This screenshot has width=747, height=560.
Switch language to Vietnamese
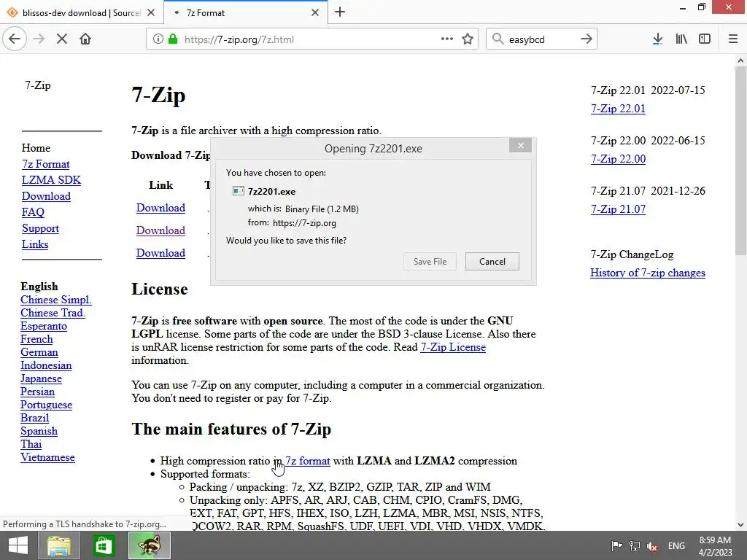pyautogui.click(x=47, y=457)
